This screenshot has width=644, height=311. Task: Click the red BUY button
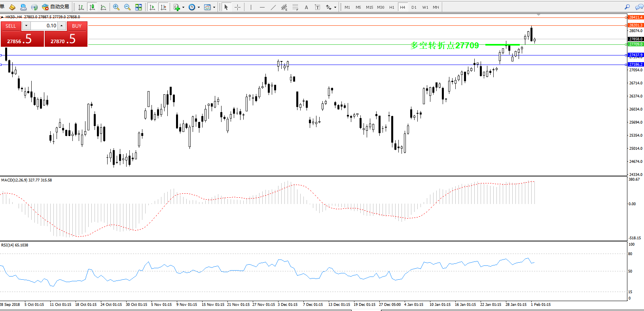(77, 26)
